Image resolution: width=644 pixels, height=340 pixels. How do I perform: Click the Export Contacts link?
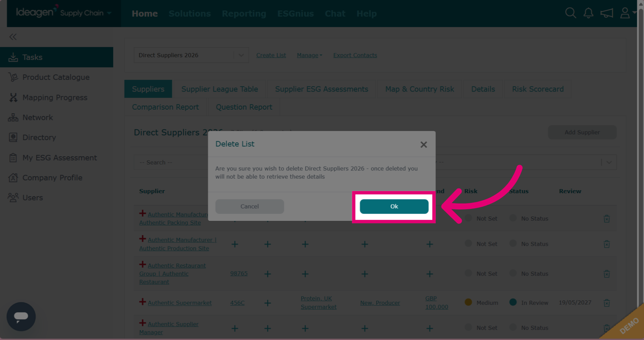click(355, 55)
